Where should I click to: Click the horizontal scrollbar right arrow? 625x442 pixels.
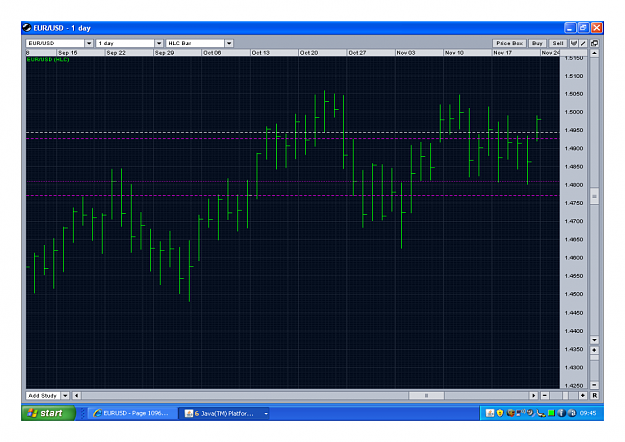tap(533, 395)
